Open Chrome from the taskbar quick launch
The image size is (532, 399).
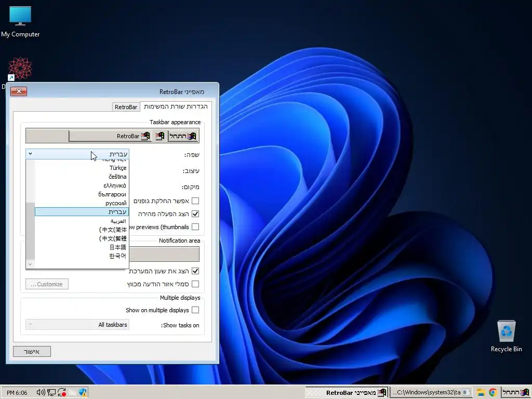pos(493,393)
